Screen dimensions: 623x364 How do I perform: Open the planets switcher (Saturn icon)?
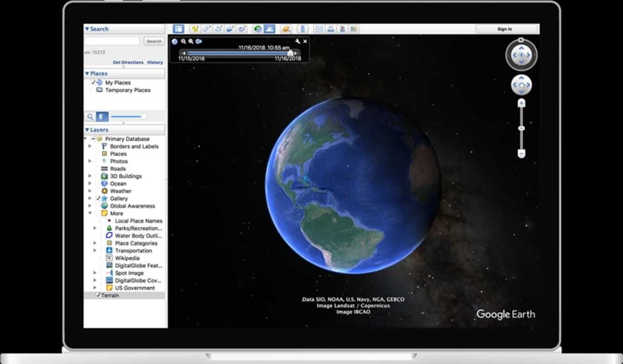click(286, 29)
